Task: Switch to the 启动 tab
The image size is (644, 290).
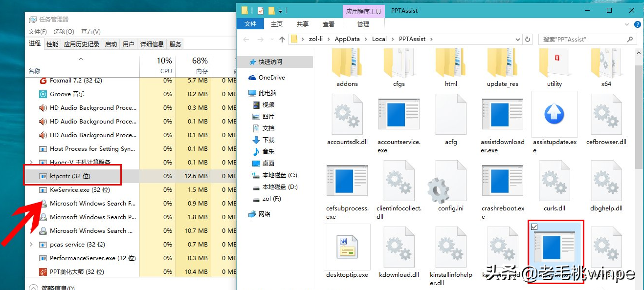Action: point(111,44)
